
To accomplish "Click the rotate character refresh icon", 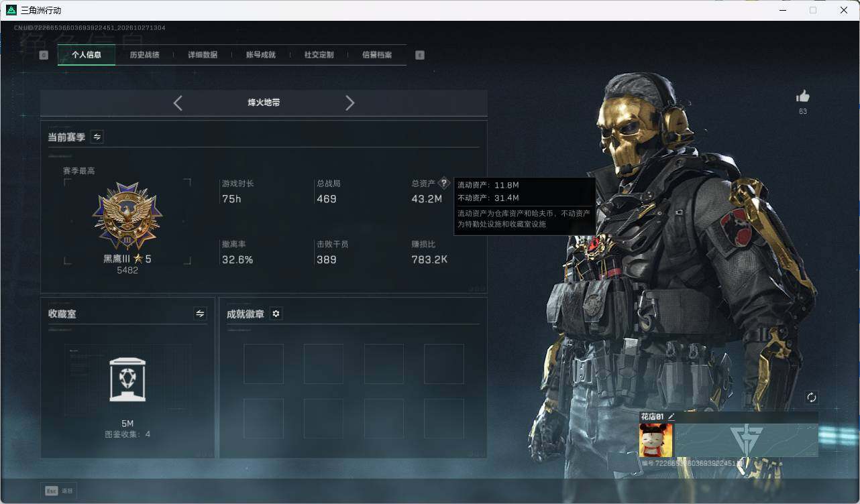I will [x=812, y=397].
